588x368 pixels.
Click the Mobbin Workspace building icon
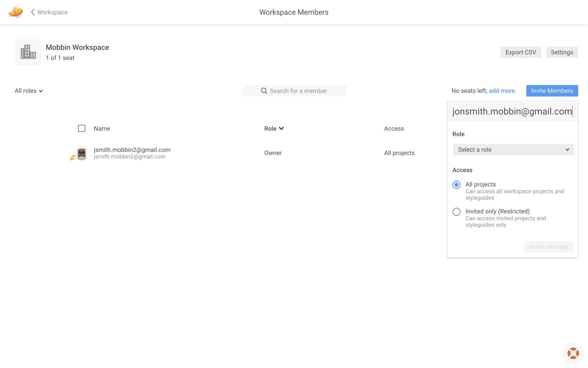click(28, 52)
